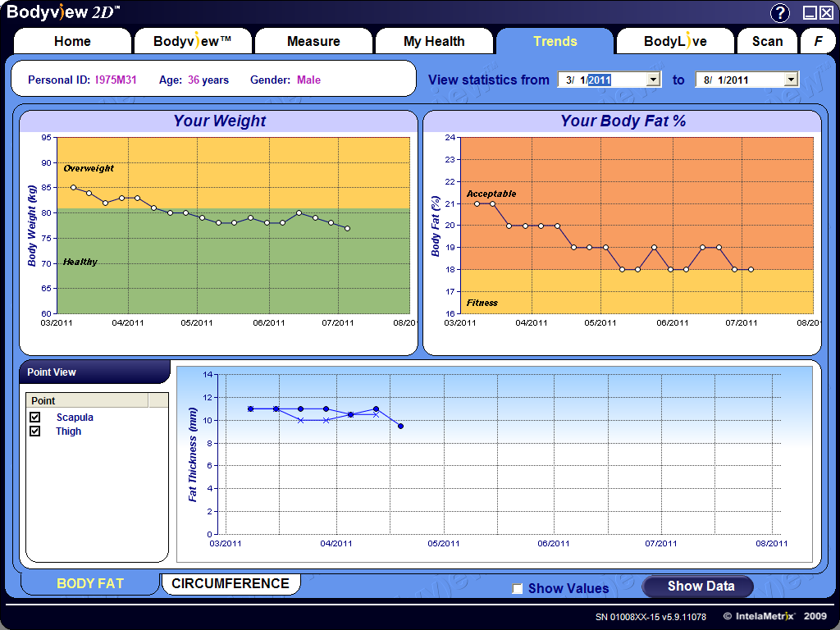Click the serial number text in footer

pos(651,617)
